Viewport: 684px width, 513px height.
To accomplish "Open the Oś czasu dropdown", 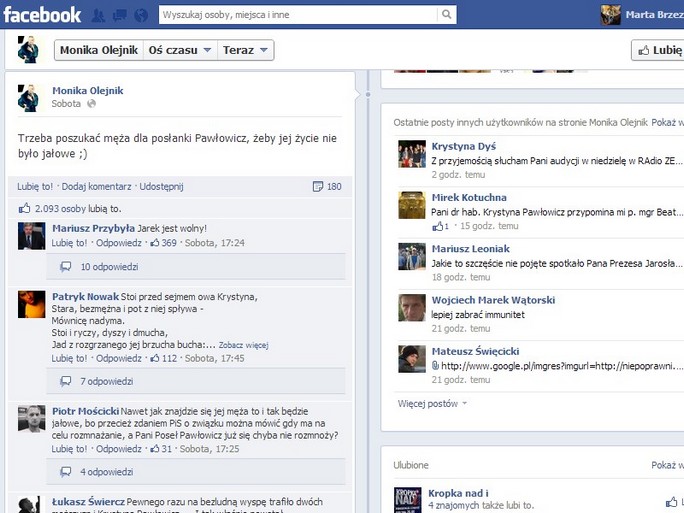I will (x=179, y=50).
